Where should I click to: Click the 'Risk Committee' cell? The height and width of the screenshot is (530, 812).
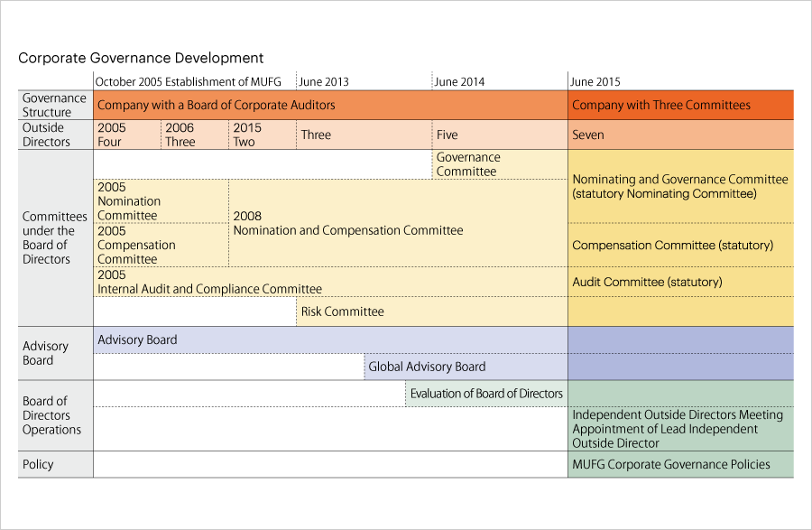(432, 311)
